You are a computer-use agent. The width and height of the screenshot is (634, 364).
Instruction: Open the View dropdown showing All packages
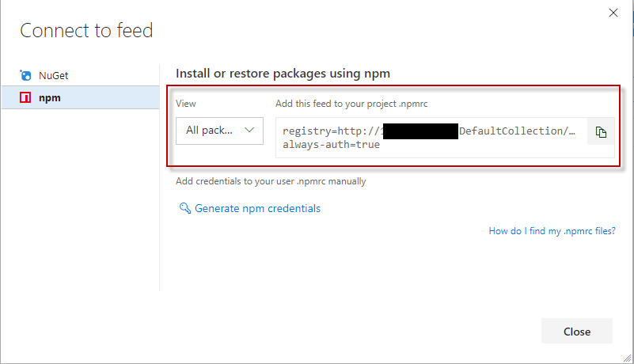(219, 131)
